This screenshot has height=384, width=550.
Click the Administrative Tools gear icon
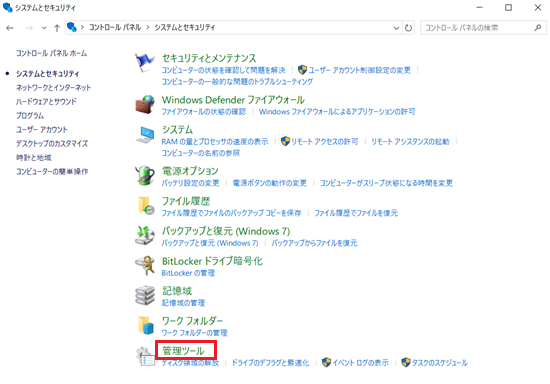pyautogui.click(x=145, y=356)
